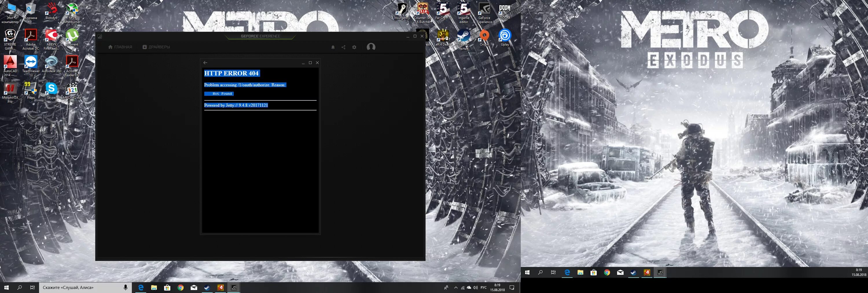Image resolution: width=868 pixels, height=293 pixels.
Task: Click the user account avatar
Action: pos(371,47)
